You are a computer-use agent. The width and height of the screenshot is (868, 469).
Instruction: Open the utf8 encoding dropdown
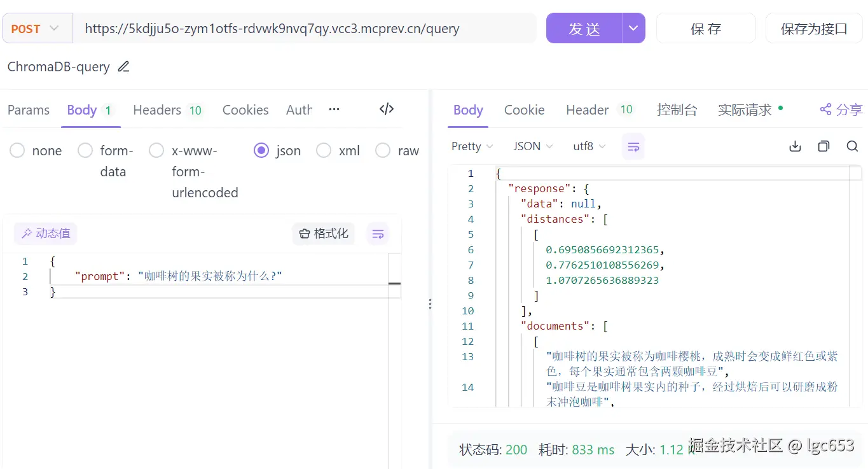(x=589, y=146)
